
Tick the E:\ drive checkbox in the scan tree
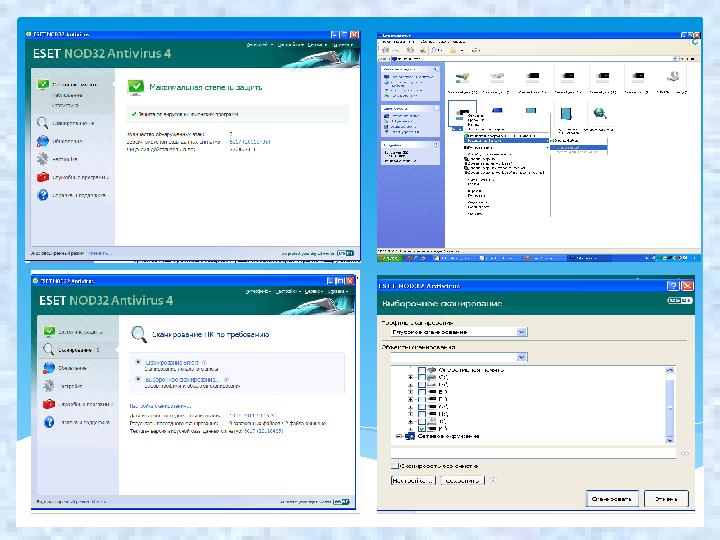(x=422, y=392)
